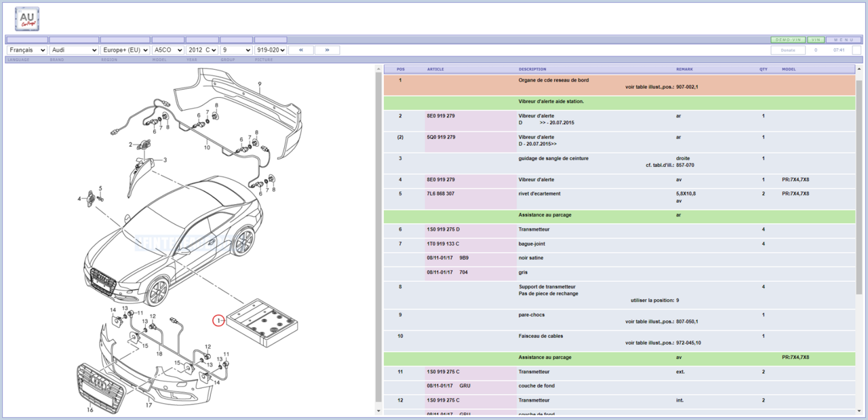The image size is (868, 420).
Task: Open the Brand dropdown showing Audi
Action: 74,50
